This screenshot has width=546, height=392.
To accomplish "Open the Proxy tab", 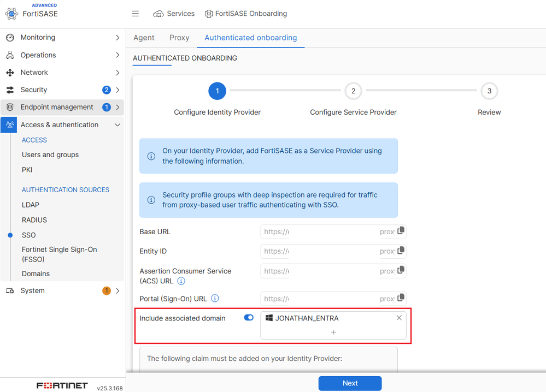I will 179,38.
